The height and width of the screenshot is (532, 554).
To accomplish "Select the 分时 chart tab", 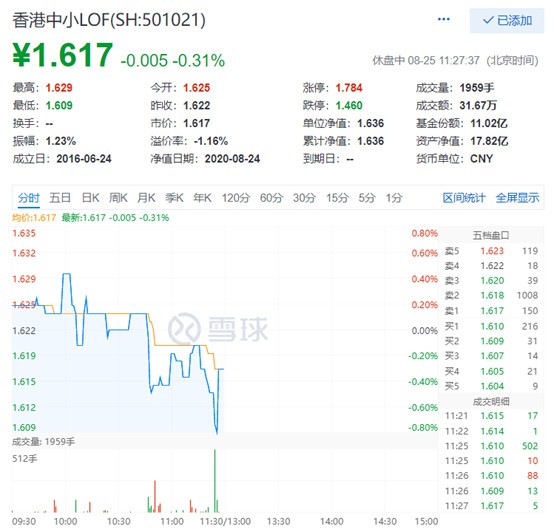I will click(x=29, y=198).
